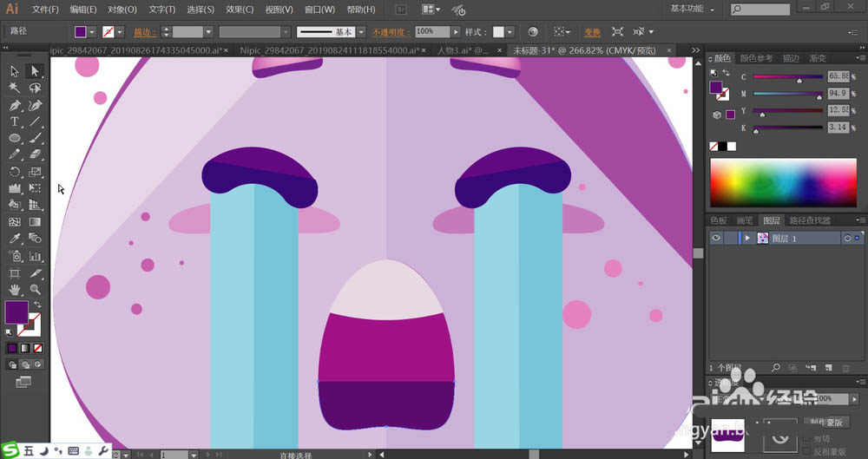The image size is (868, 459).
Task: Select the Hand tool
Action: (15, 289)
